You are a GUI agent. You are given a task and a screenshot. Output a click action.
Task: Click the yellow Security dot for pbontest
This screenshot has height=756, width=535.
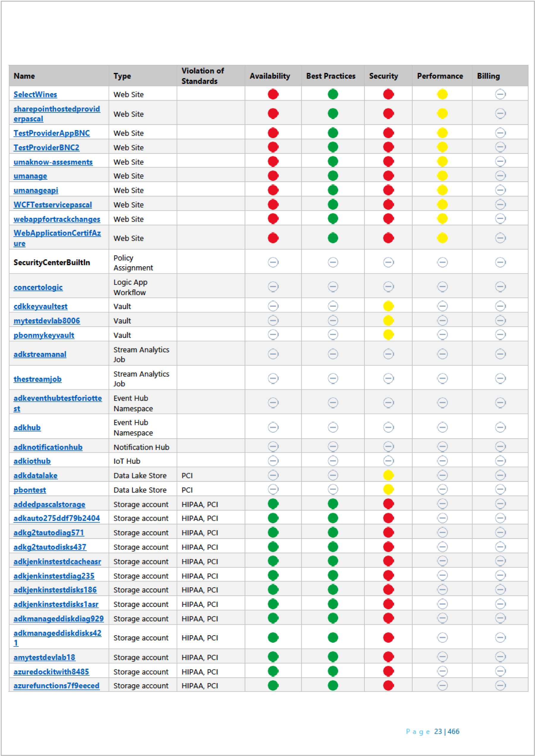(388, 490)
